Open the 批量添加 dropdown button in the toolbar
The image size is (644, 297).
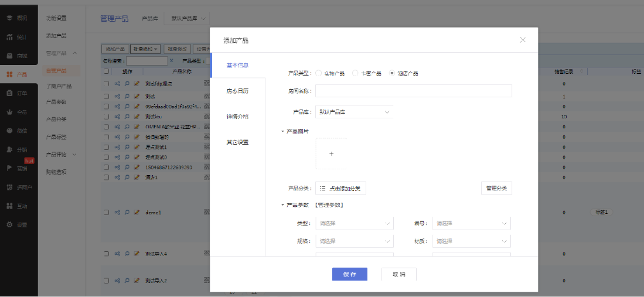tap(145, 49)
